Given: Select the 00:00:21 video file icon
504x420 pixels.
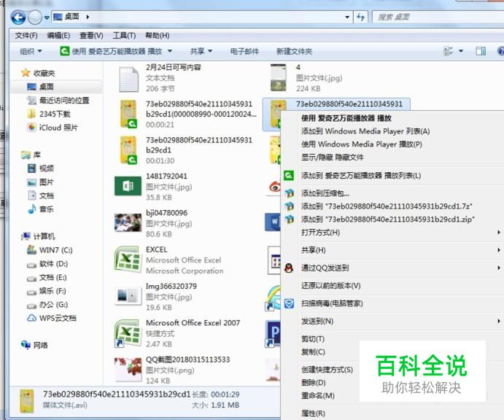Looking at the screenshot, I should 128,114.
